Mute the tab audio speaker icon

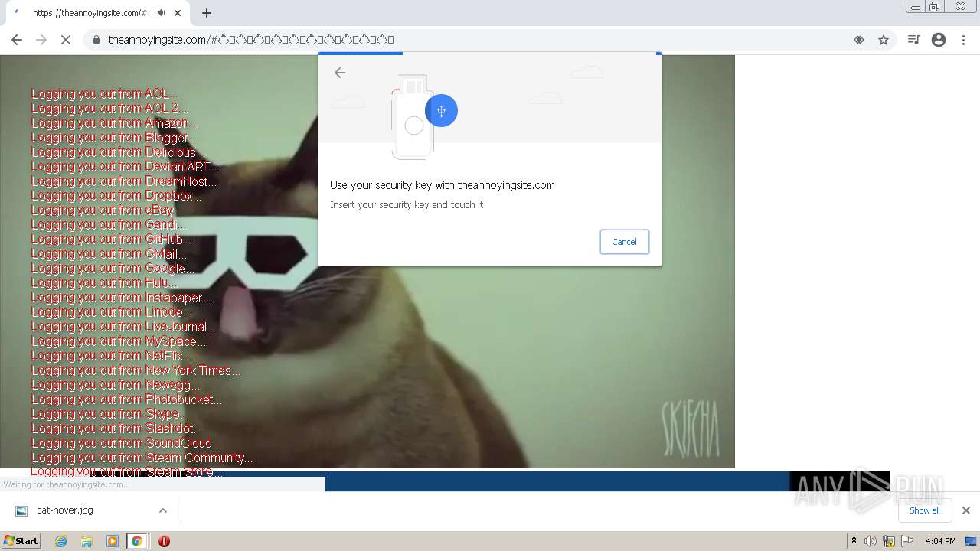162,13
